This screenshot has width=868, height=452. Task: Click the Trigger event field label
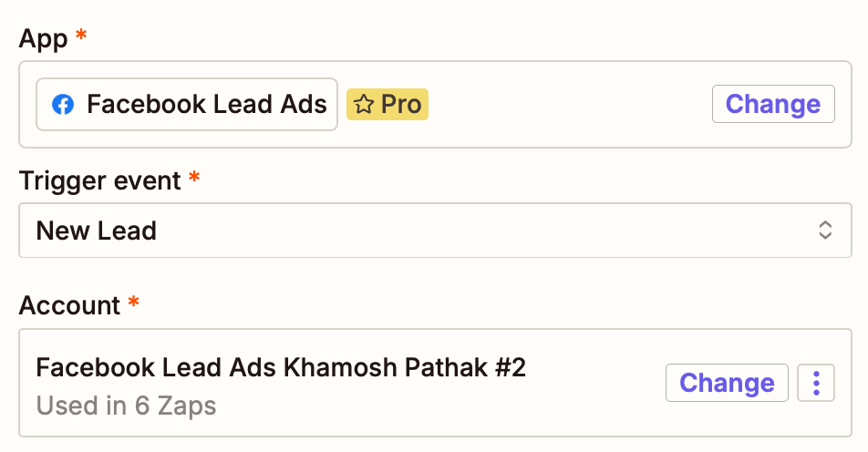pos(100,180)
